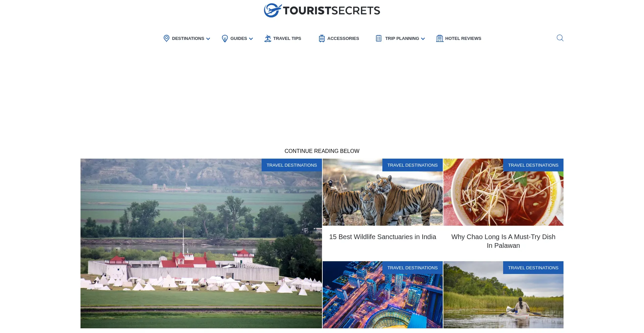Click the Guides lightbulb icon
Image resolution: width=644 pixels, height=333 pixels.
[x=225, y=39]
